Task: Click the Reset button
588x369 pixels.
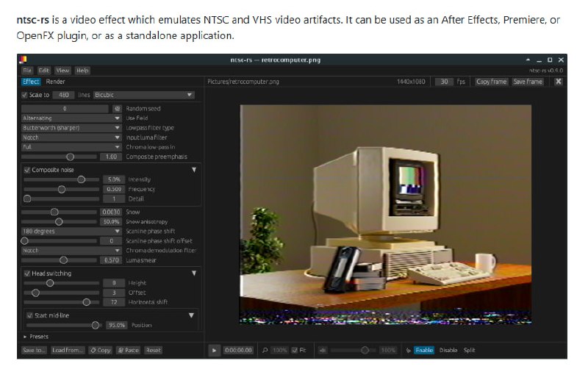Action: 153,351
